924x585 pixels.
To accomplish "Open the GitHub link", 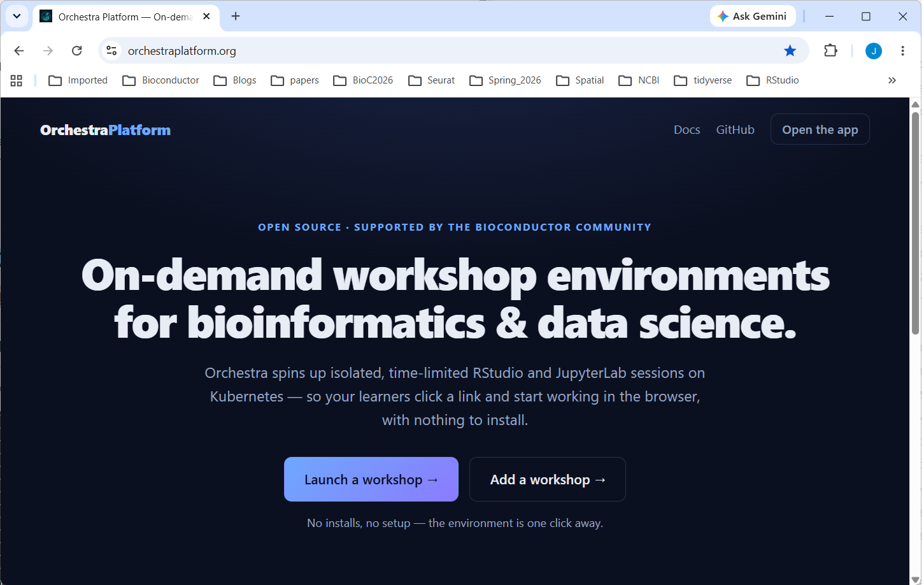I will [736, 130].
